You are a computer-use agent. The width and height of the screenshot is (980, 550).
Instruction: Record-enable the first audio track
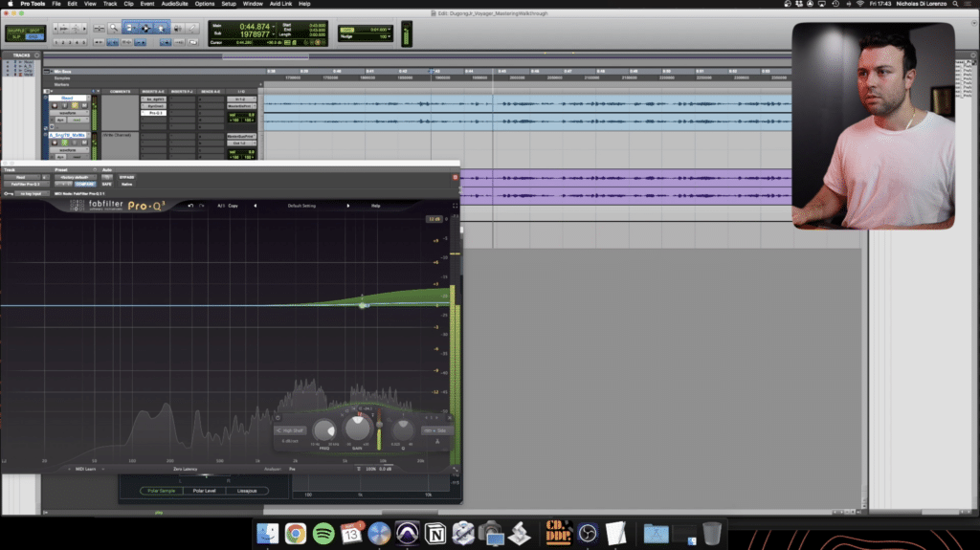pyautogui.click(x=55, y=105)
